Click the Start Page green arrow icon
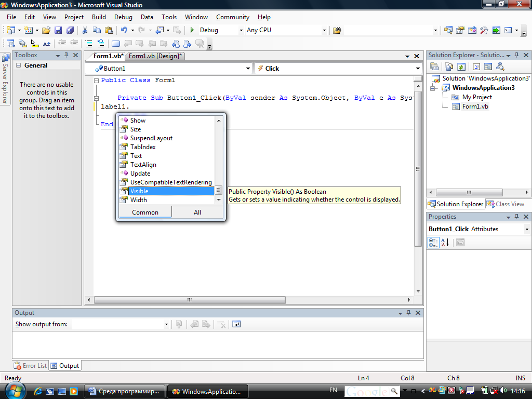532x399 pixels. tap(496, 30)
